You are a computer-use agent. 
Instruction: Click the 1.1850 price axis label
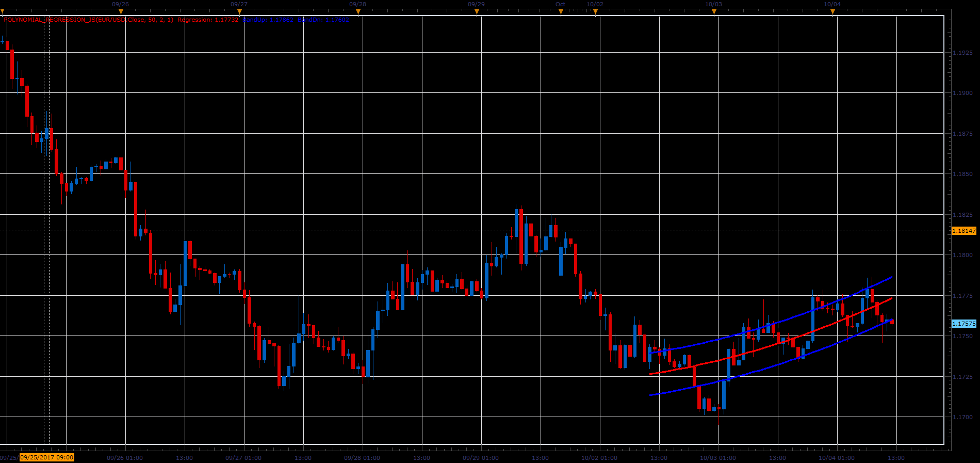pyautogui.click(x=962, y=174)
